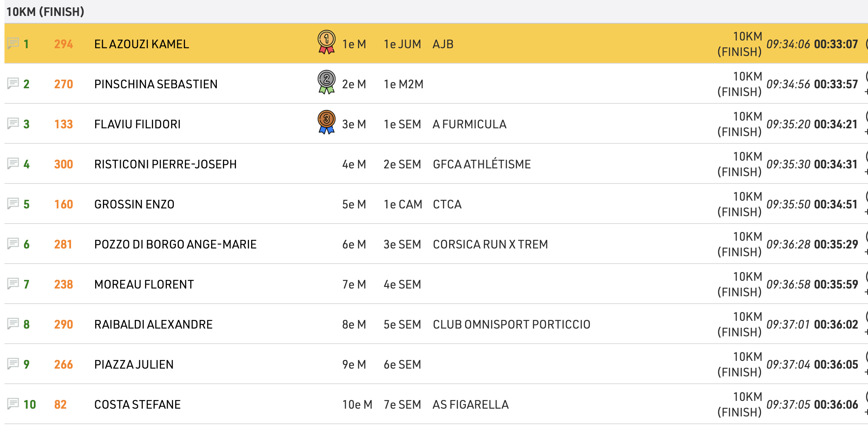
Task: Click comment icon on Flaviu Filidori row
Action: click(13, 123)
